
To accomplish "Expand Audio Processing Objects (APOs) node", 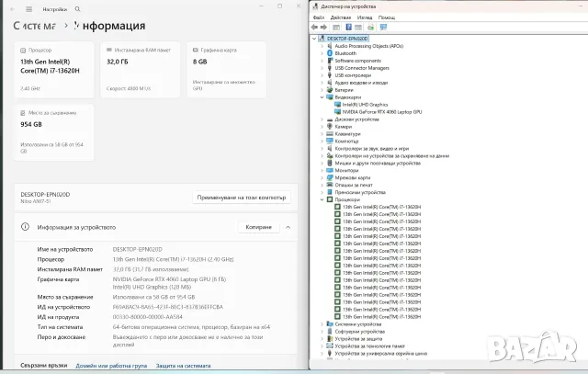I will (322, 46).
